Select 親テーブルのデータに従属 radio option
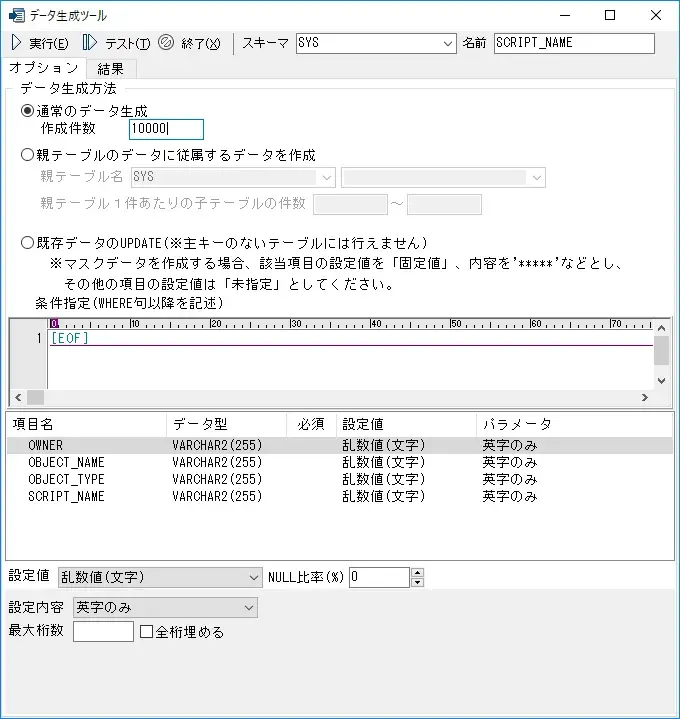680x719 pixels. pos(28,155)
